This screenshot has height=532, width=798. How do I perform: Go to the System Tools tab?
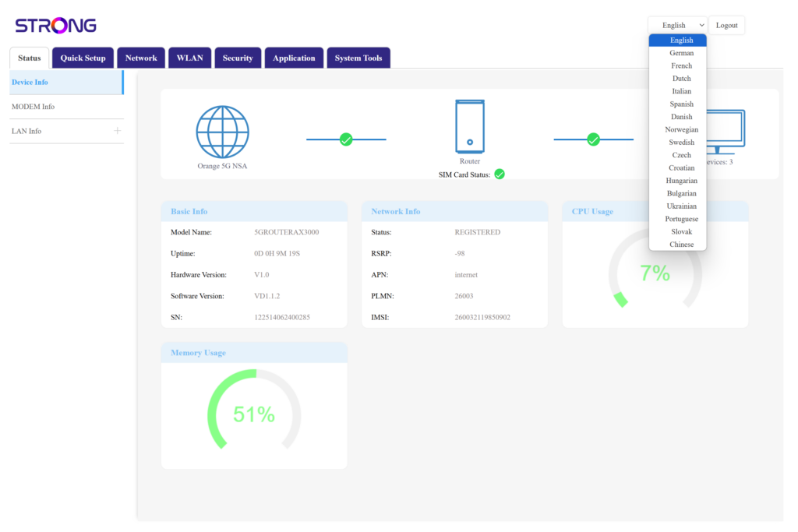[358, 58]
